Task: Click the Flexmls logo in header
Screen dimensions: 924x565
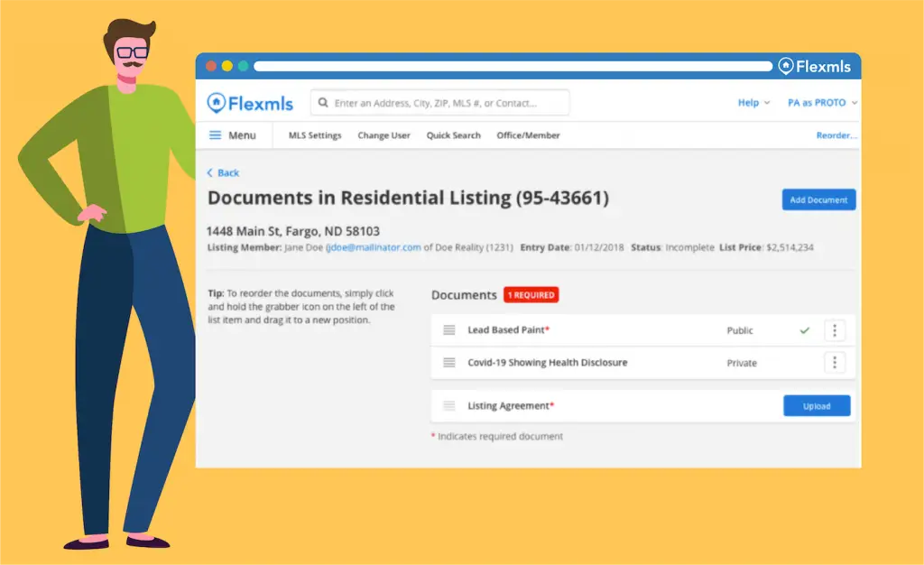Action: [x=250, y=103]
